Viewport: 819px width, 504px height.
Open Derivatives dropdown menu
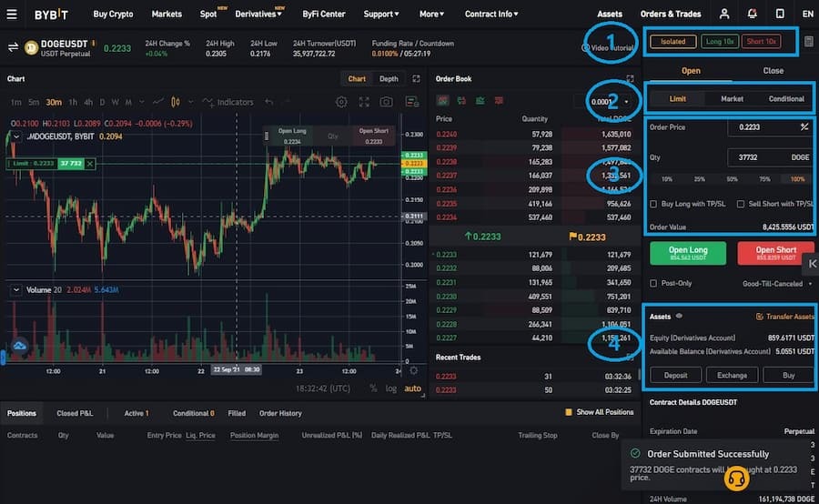(258, 15)
